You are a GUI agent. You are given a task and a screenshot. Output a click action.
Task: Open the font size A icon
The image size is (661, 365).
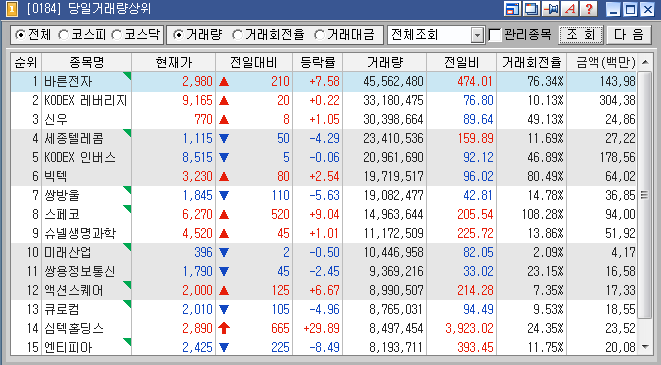[x=570, y=9]
